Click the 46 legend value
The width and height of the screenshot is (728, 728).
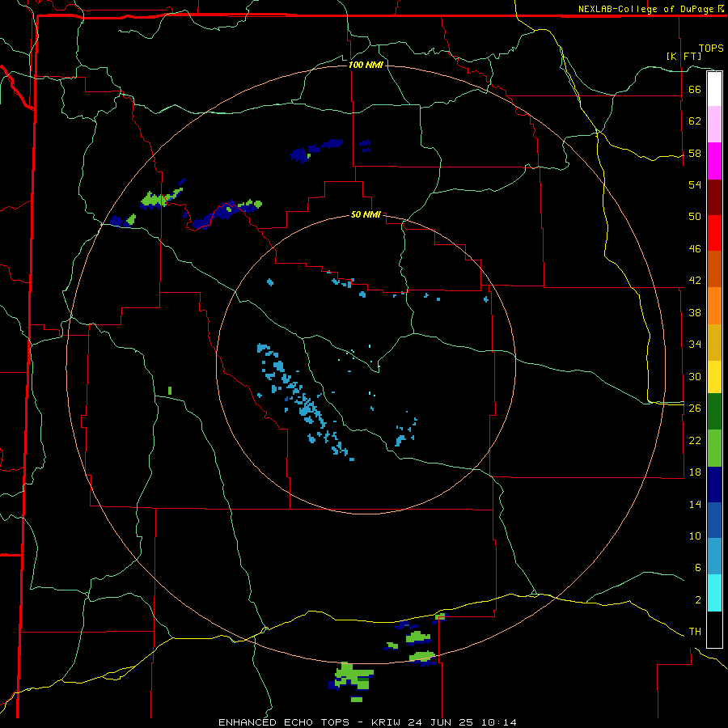[695, 248]
